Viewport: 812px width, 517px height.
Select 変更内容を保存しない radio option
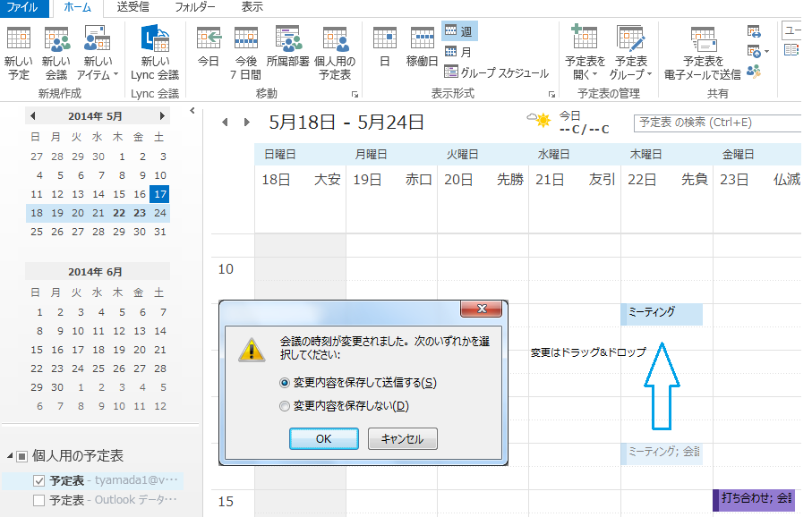[286, 406]
